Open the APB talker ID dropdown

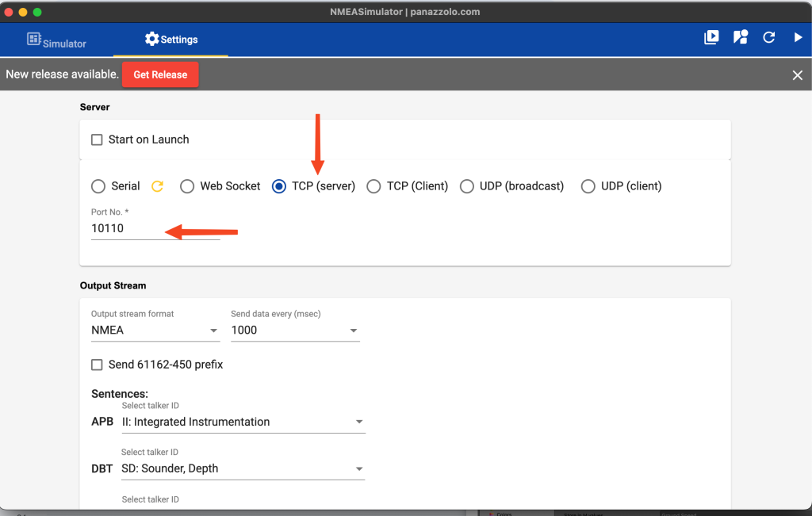click(243, 422)
